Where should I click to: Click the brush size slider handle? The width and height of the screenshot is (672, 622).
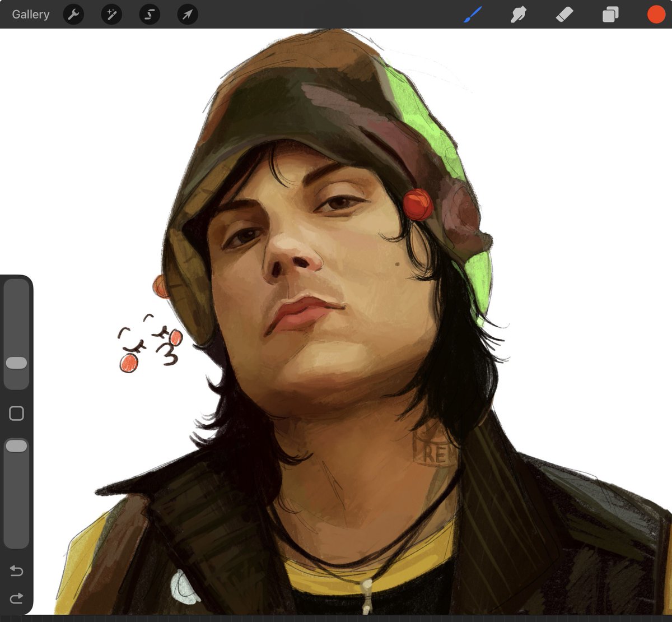point(16,363)
